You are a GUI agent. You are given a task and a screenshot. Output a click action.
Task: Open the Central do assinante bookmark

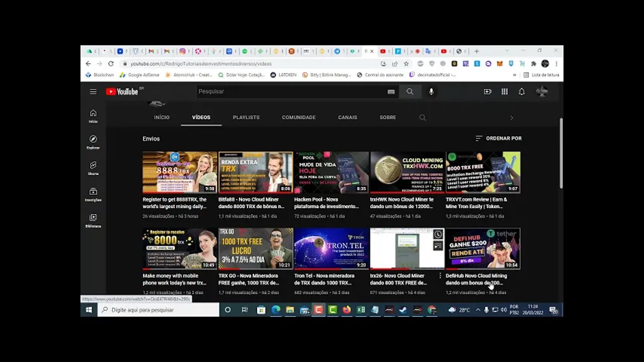380,75
